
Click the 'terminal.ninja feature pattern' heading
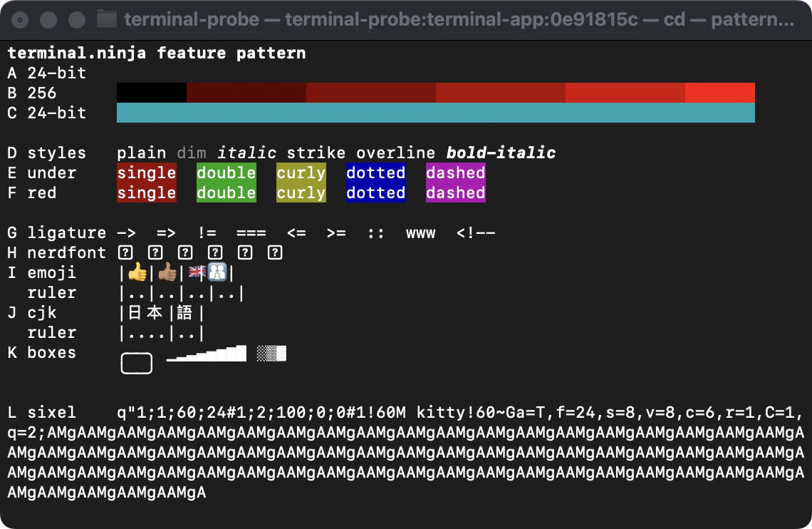pyautogui.click(x=157, y=53)
